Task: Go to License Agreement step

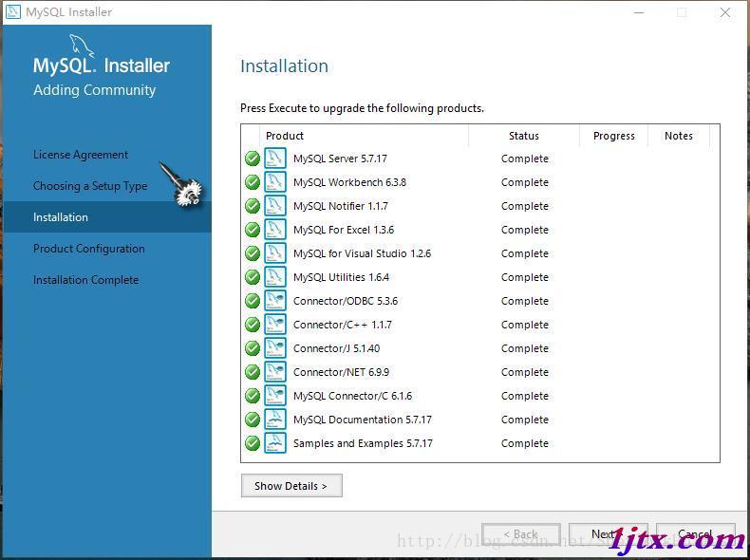Action: (x=81, y=155)
